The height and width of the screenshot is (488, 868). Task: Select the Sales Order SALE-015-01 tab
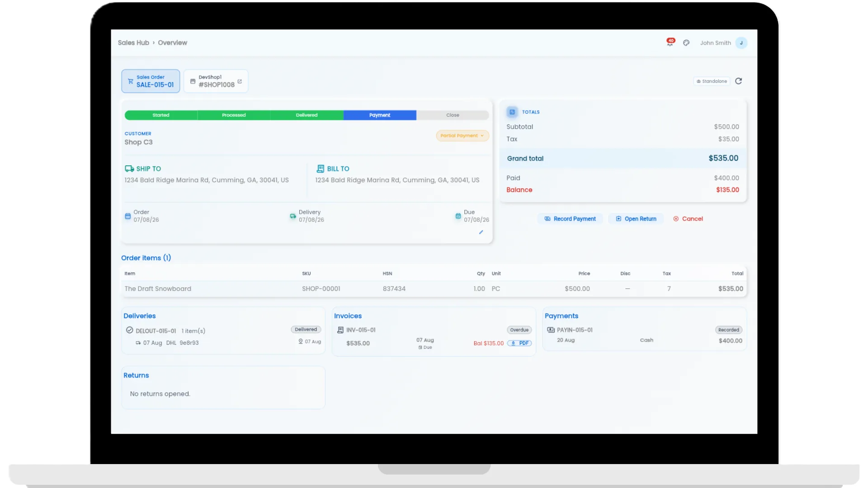(151, 81)
